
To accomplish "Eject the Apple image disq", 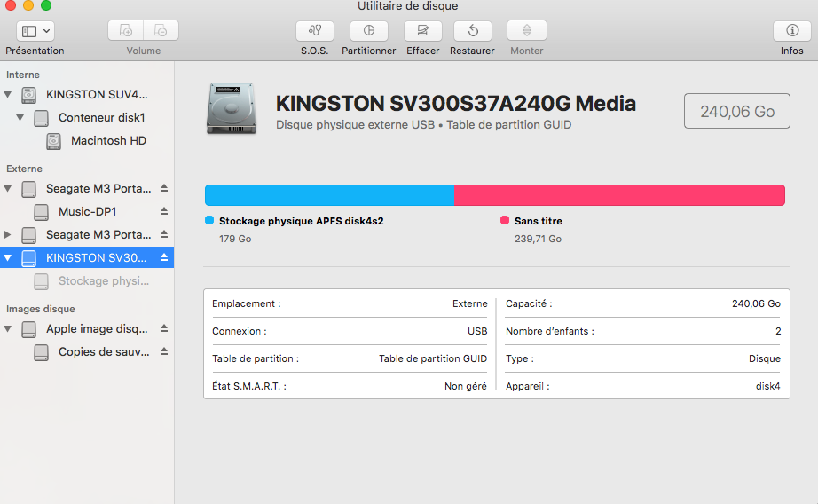I will [164, 328].
